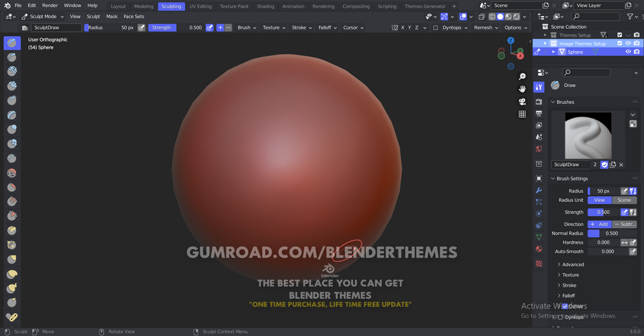Screen dimensions: 644x336
Task: Open Active Tool properties tab
Action: point(539,87)
